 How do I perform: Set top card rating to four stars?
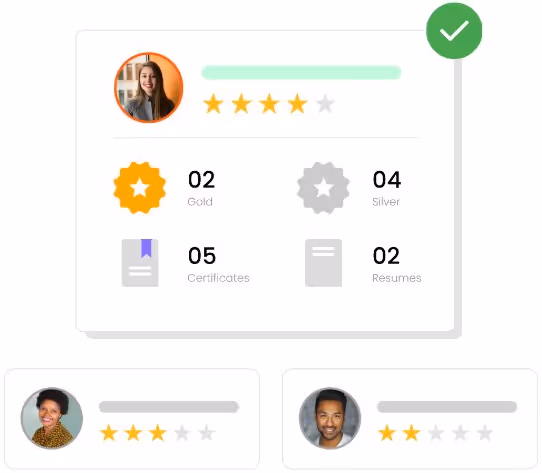(297, 103)
